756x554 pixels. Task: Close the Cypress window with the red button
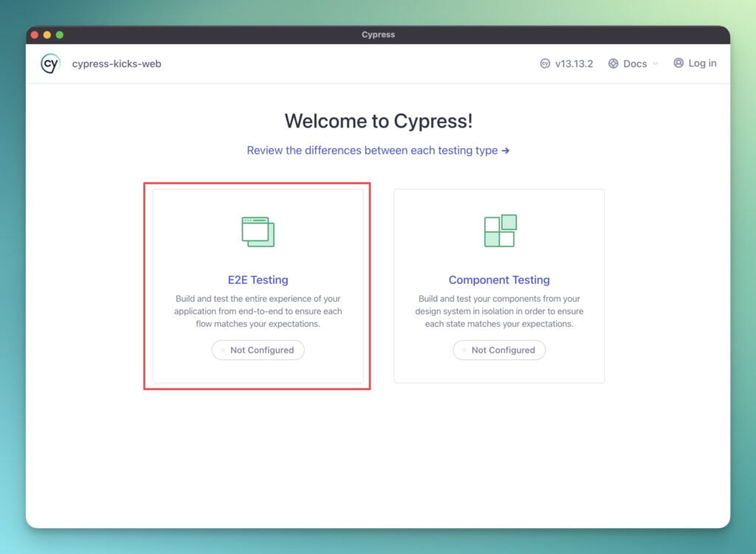tap(34, 35)
